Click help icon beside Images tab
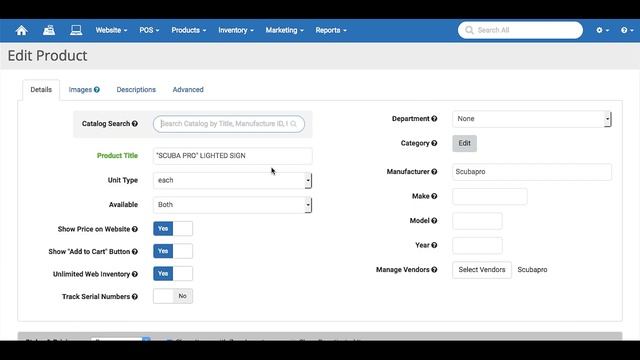 pyautogui.click(x=97, y=90)
